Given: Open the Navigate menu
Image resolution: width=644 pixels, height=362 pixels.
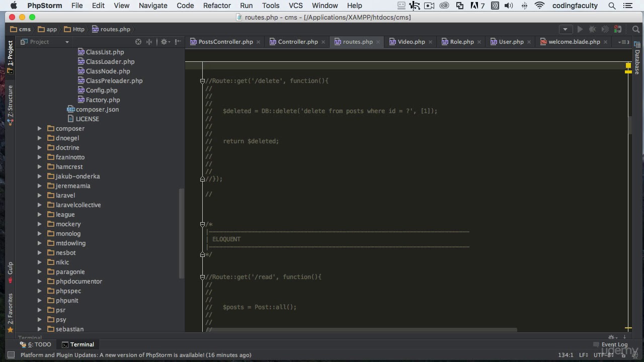Looking at the screenshot, I should 153,6.
